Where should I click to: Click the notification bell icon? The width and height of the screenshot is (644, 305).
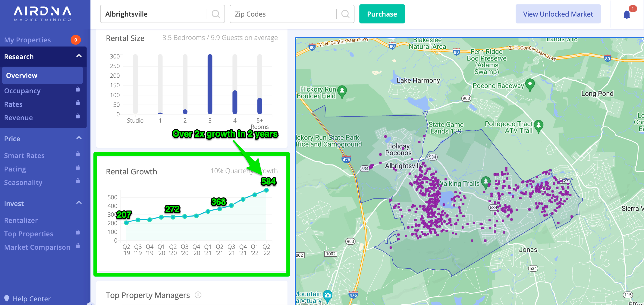point(627,15)
